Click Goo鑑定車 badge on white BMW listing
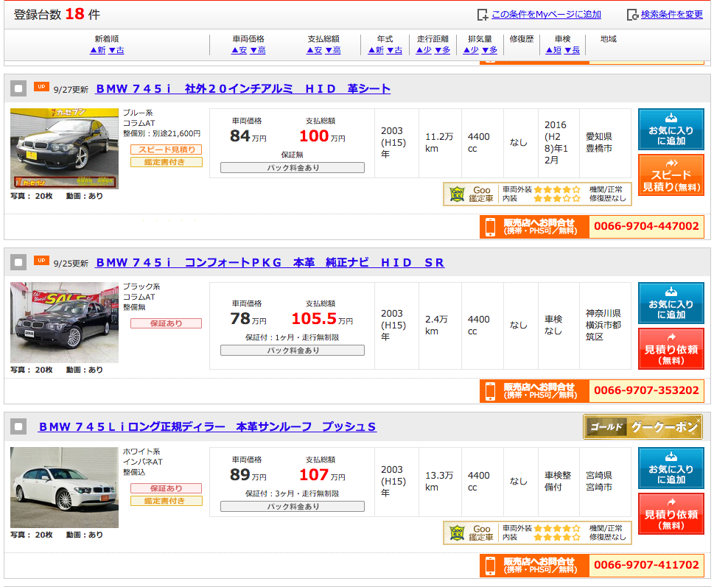This screenshot has width=728, height=587. point(537,532)
